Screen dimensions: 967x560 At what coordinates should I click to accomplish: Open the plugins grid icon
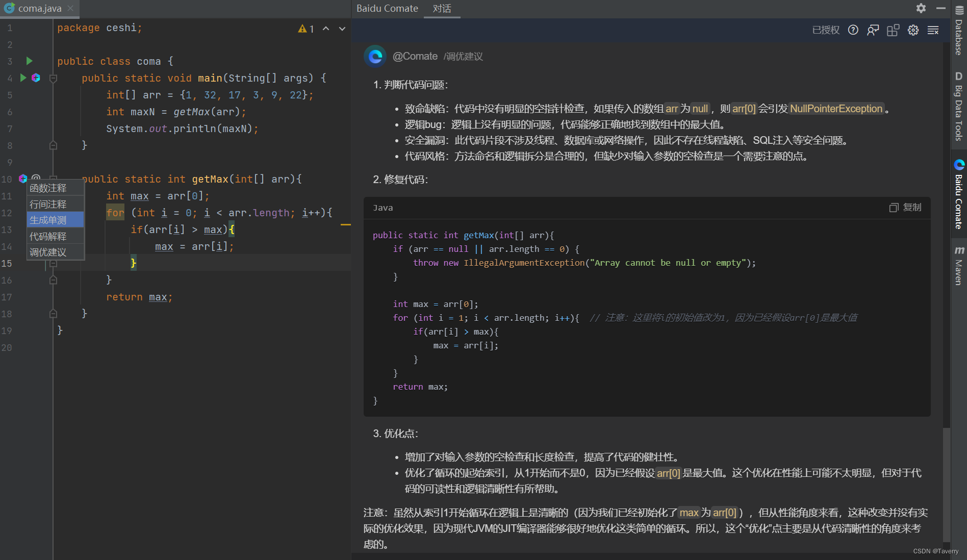pyautogui.click(x=893, y=30)
